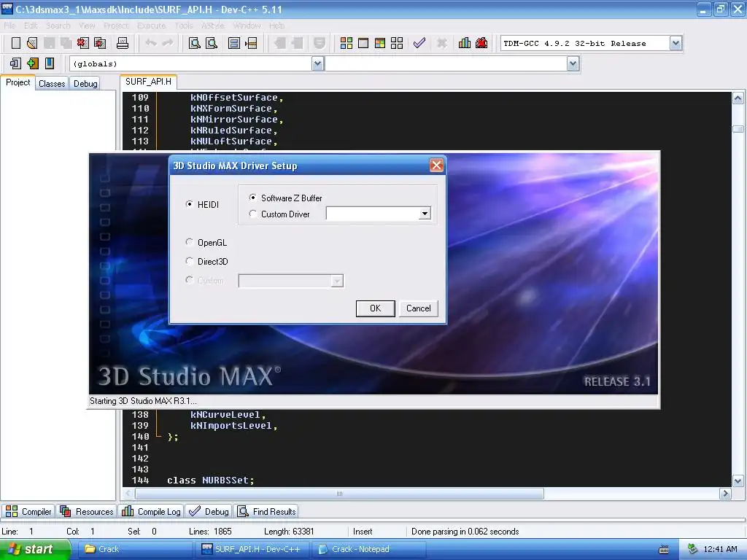Click the Compile colored-squares icon
This screenshot has width=747, height=560.
[347, 43]
